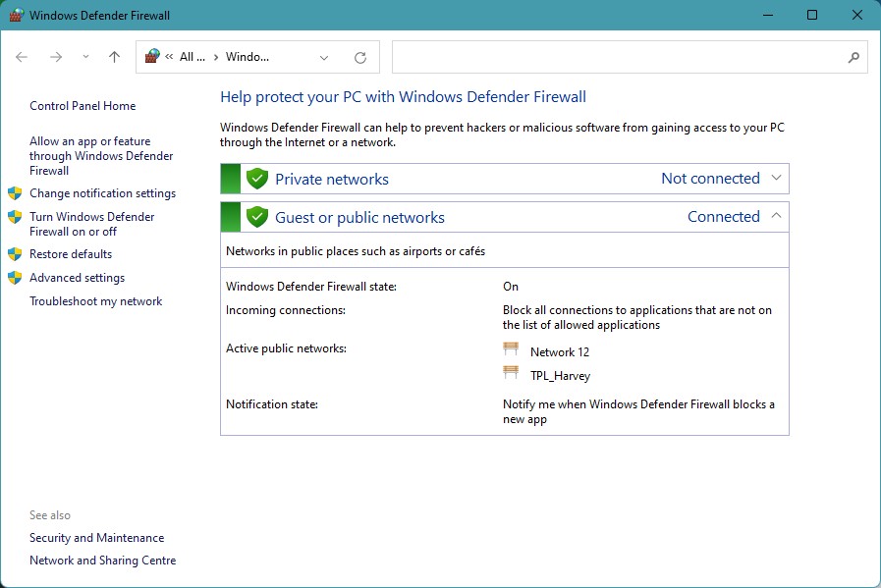
Task: Click the 'TPL_Harvey' network name
Action: coord(560,376)
